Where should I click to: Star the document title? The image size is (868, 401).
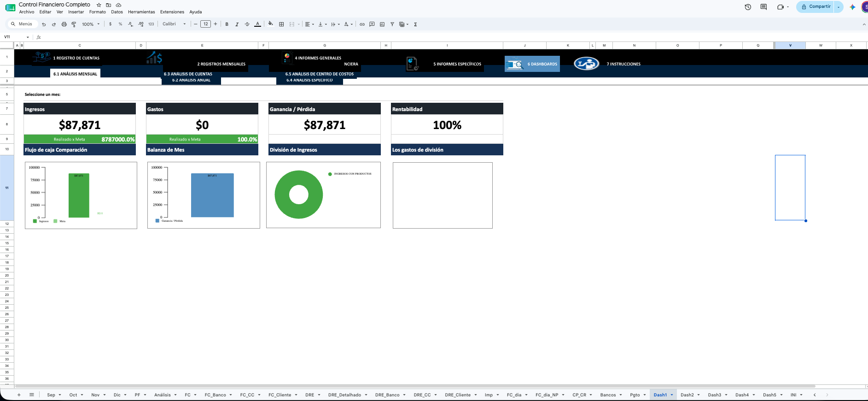(99, 5)
